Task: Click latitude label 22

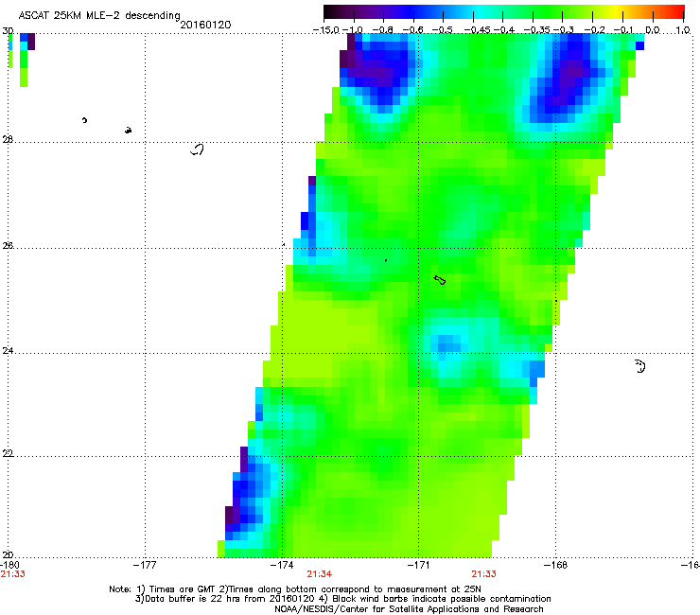Action: click(8, 453)
